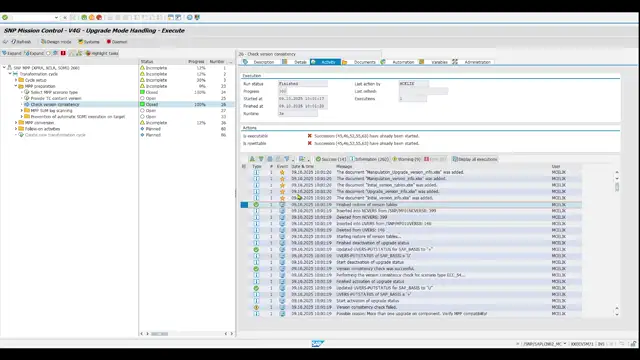The image size is (640, 360).
Task: Click the hierarchy icon left of Highlight tasks
Action: [x=79, y=53]
